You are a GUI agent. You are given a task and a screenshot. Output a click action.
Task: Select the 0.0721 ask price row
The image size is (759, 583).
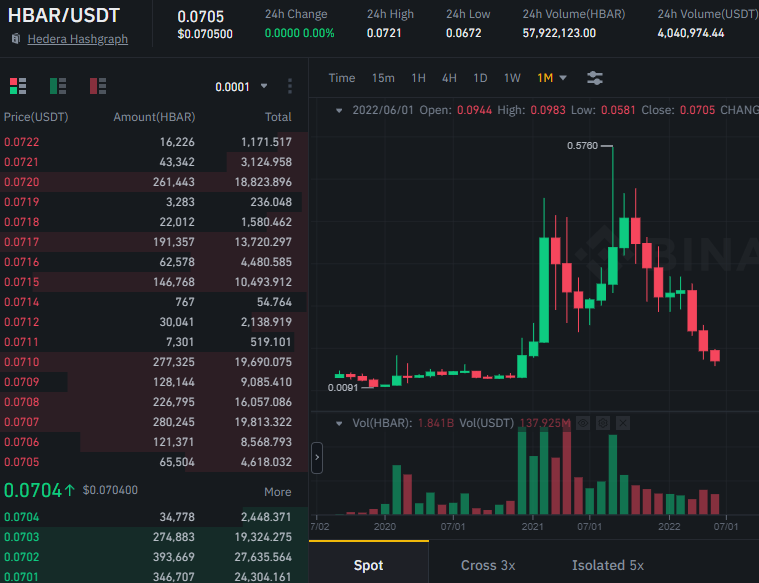(154, 162)
